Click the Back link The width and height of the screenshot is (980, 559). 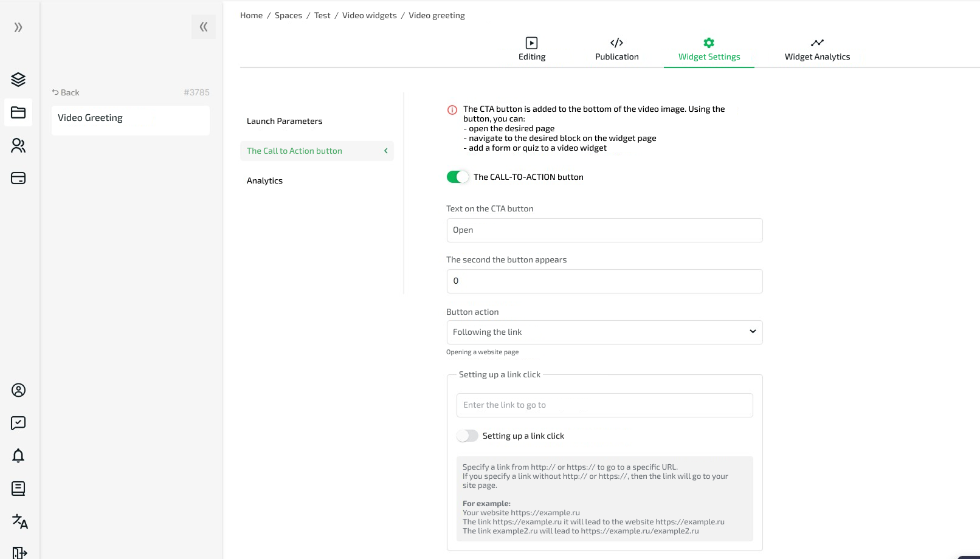click(66, 92)
